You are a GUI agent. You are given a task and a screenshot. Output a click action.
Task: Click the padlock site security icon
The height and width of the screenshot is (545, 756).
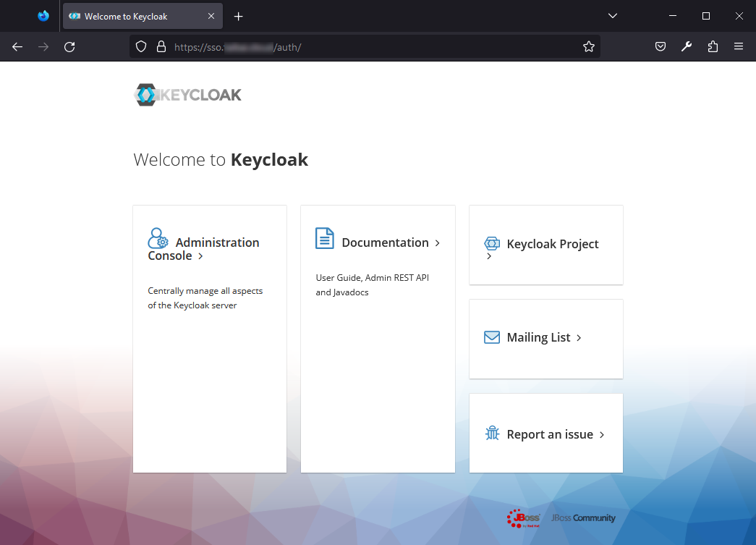click(x=161, y=47)
